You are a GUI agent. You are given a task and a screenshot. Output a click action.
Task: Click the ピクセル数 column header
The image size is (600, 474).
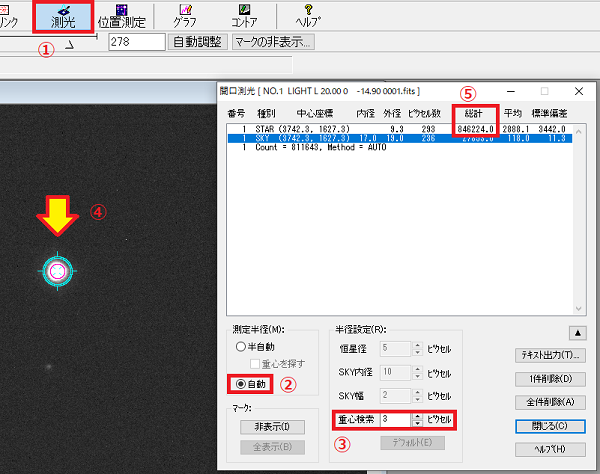[424, 114]
